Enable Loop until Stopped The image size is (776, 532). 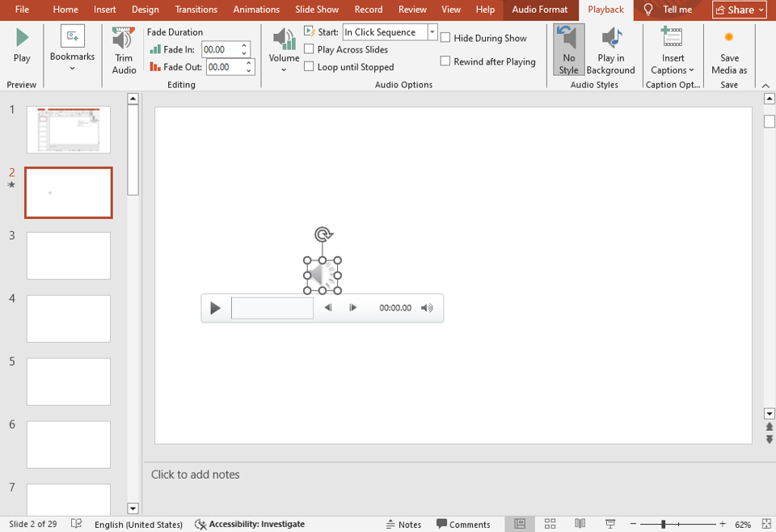(309, 67)
